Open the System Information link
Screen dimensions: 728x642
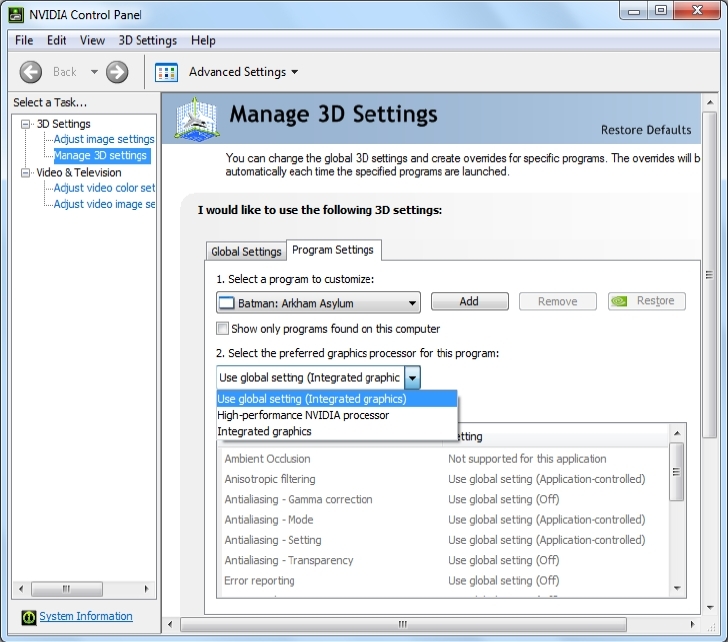(86, 616)
